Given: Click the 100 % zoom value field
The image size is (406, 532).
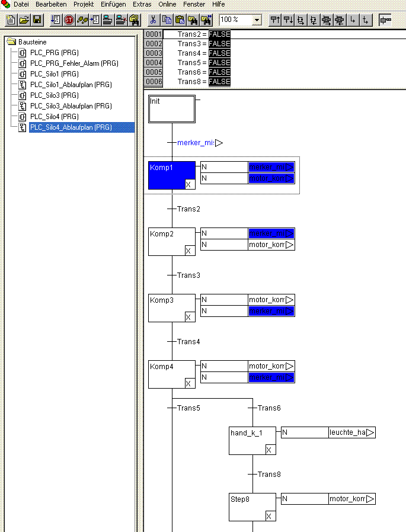Looking at the screenshot, I should click(235, 20).
